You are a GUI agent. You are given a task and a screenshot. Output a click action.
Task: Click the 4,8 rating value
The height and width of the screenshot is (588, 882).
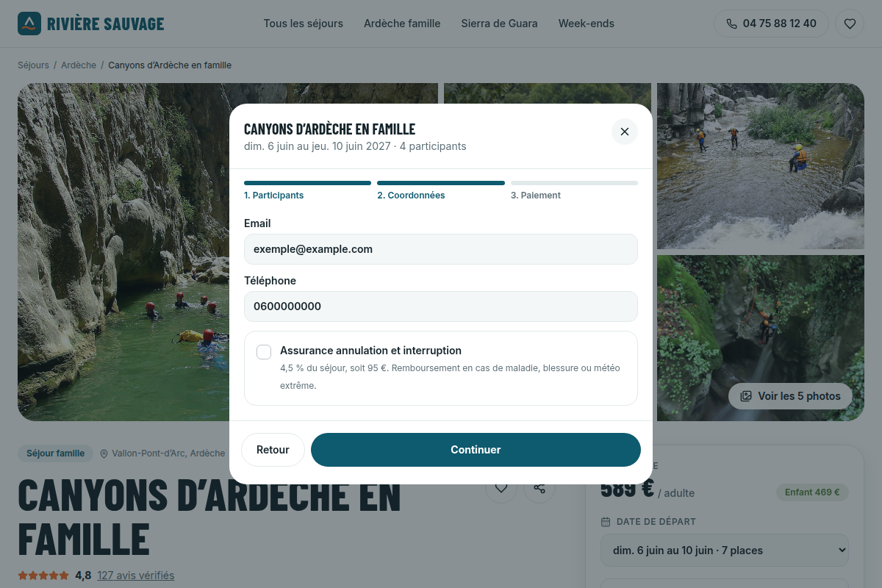(83, 576)
